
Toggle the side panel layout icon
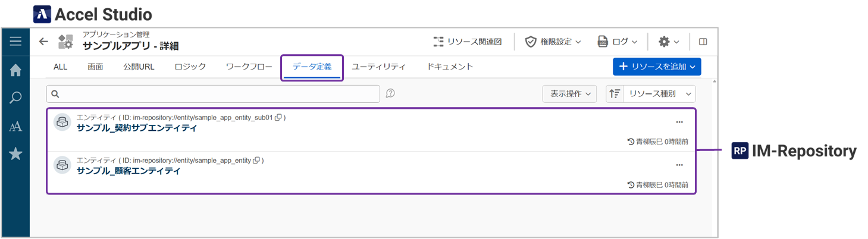[x=703, y=42]
